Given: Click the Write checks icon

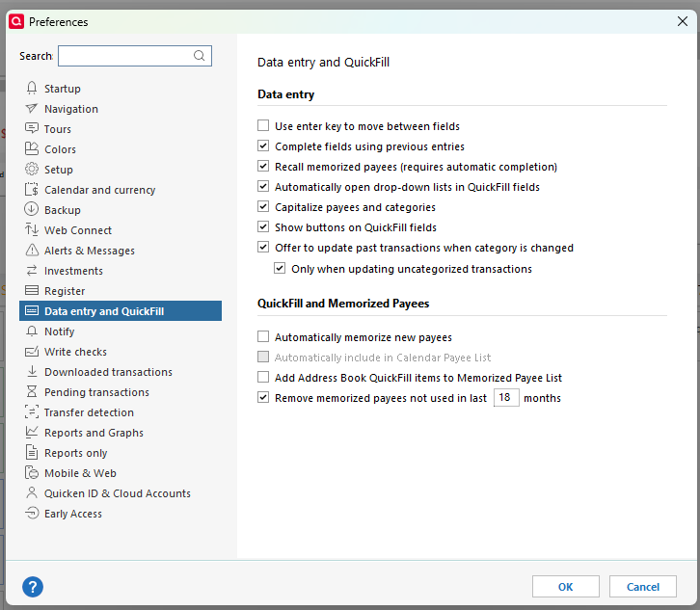Looking at the screenshot, I should [x=32, y=352].
